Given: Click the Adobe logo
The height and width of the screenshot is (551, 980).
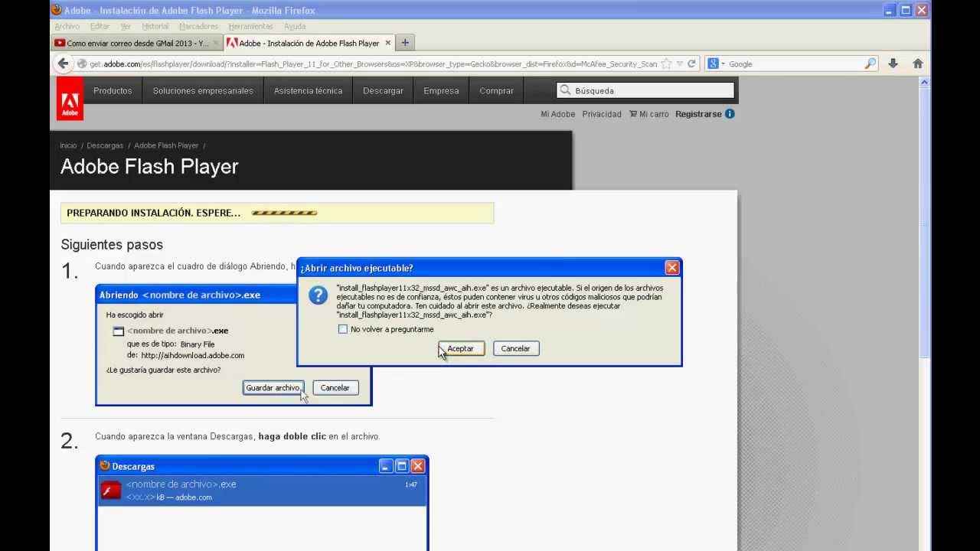Looking at the screenshot, I should point(70,99).
